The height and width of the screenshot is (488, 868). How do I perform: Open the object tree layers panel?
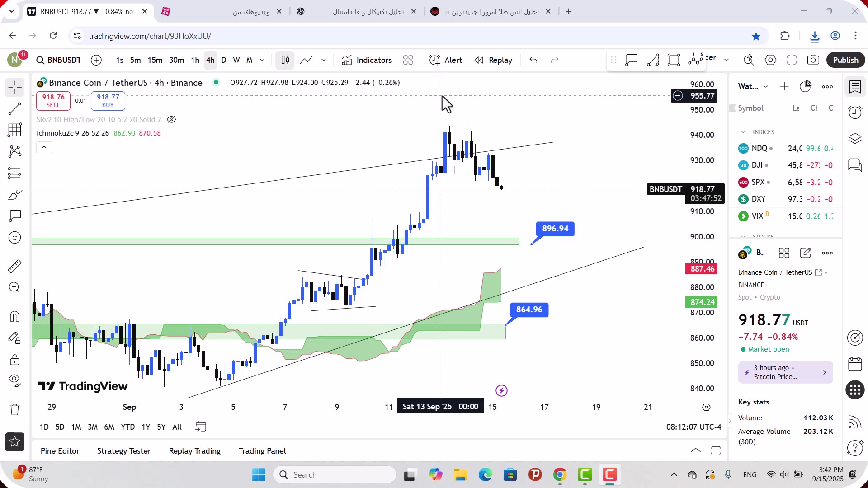click(855, 138)
